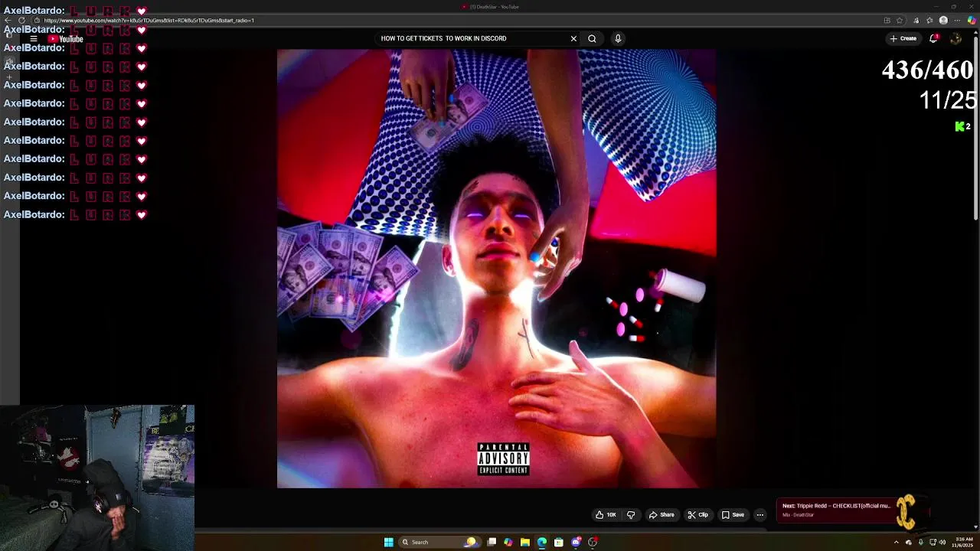Click the Create button
Image resolution: width=980 pixels, height=551 pixels.
coord(903,38)
